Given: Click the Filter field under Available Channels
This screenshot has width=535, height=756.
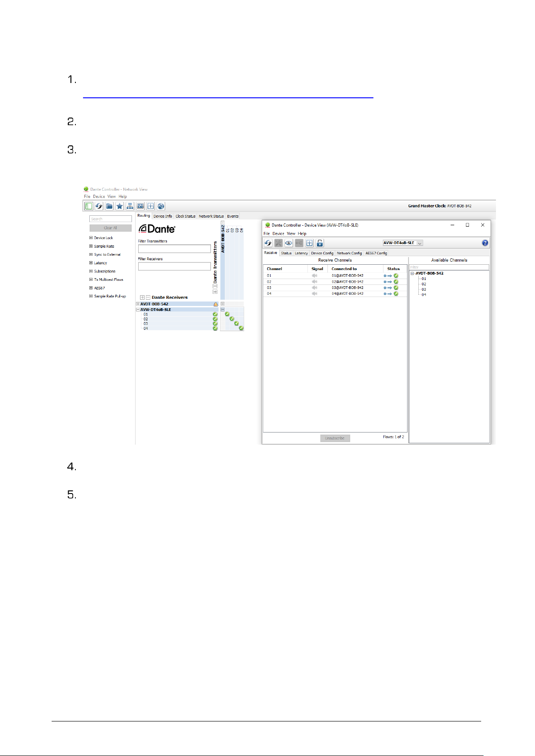Looking at the screenshot, I should coord(449,267).
